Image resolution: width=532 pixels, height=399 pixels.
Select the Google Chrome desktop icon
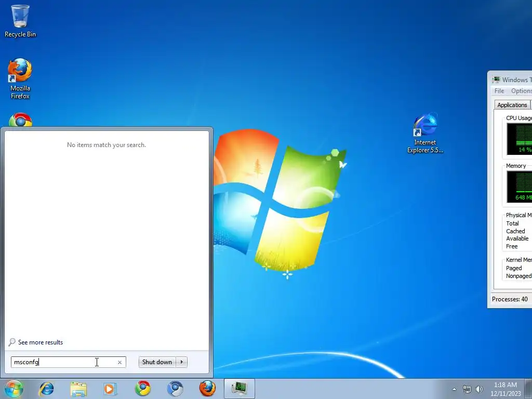click(20, 119)
